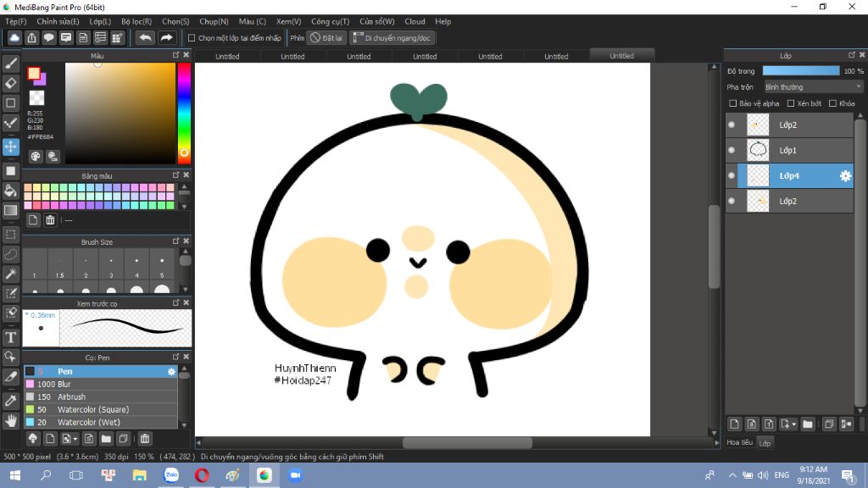Delete brush with trash icon in brush panel
Viewport: 868px width, 488px height.
click(x=144, y=439)
